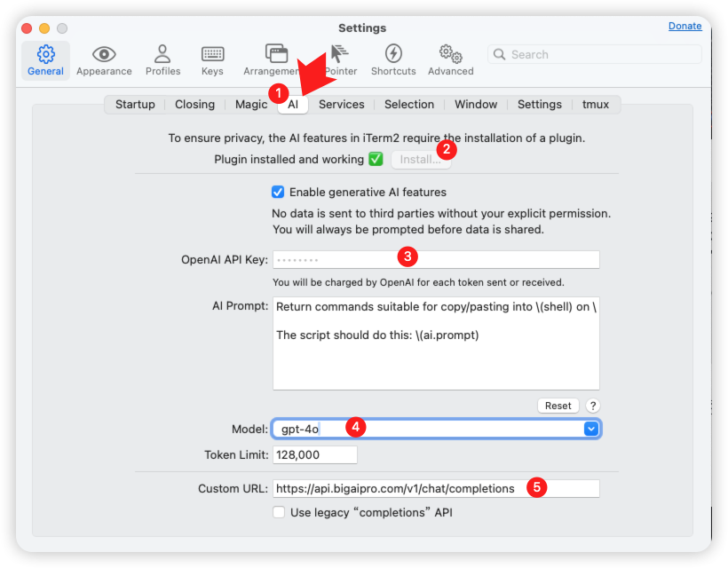728x568 pixels.
Task: Click the Use legacy completions API label
Action: [371, 512]
